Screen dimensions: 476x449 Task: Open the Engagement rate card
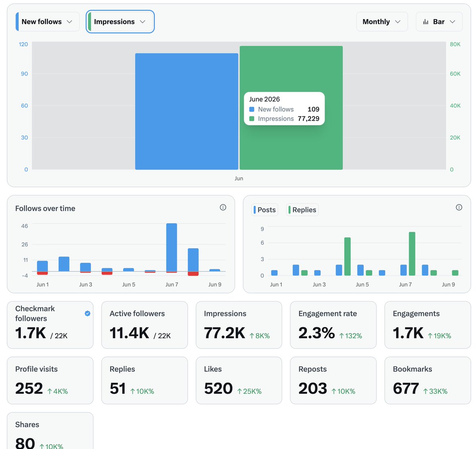(x=333, y=325)
